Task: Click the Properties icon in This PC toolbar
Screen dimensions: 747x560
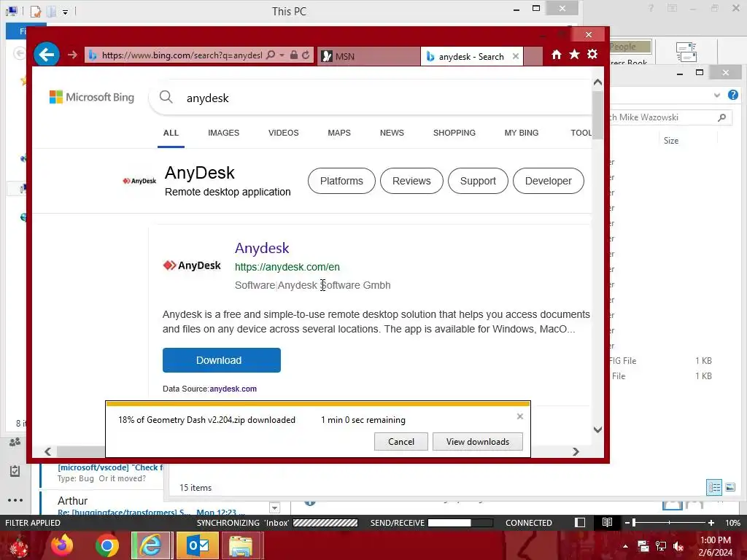Action: point(36,11)
